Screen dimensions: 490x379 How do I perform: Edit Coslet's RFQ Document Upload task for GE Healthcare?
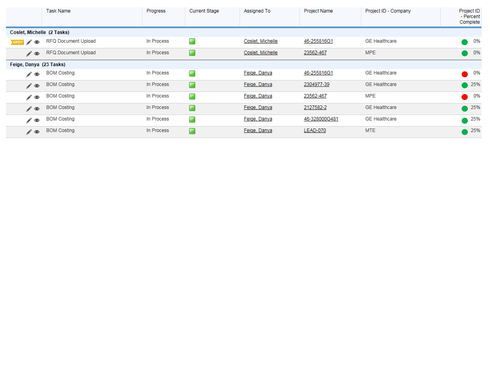29,42
